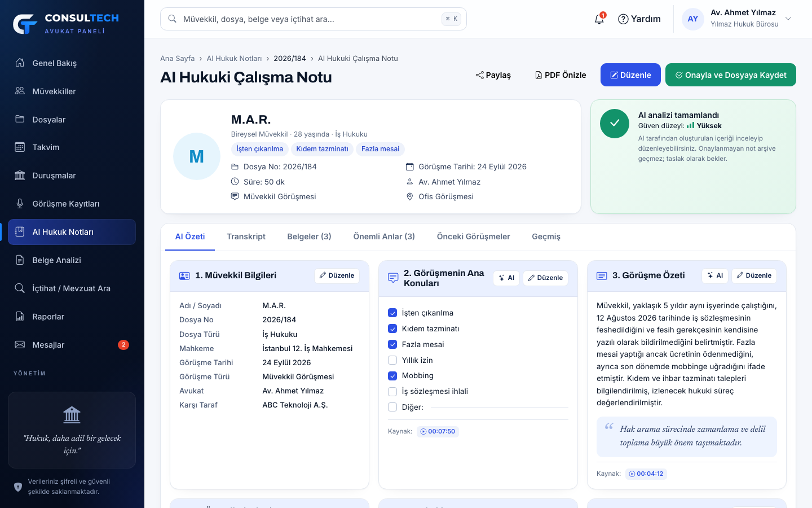Open Takvim from the sidebar
Screen dimensions: 812x508
[x=72, y=147]
